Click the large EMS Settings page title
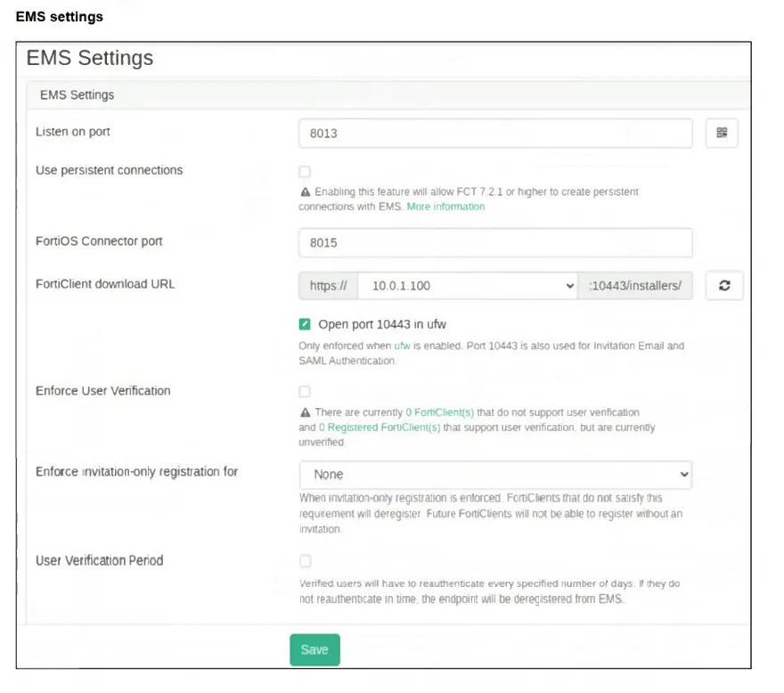Viewport: 784px width, 693px height. (x=90, y=58)
